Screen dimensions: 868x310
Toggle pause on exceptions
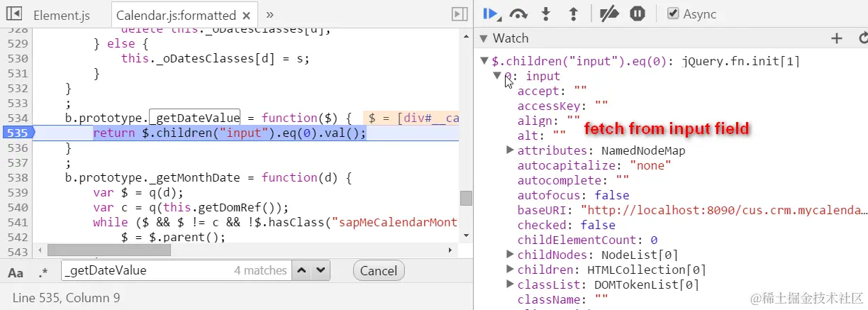(637, 14)
